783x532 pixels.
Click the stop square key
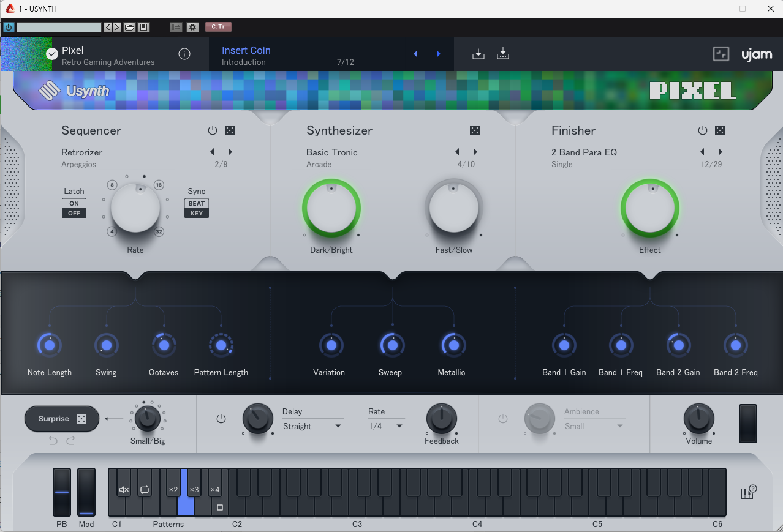[x=220, y=508]
